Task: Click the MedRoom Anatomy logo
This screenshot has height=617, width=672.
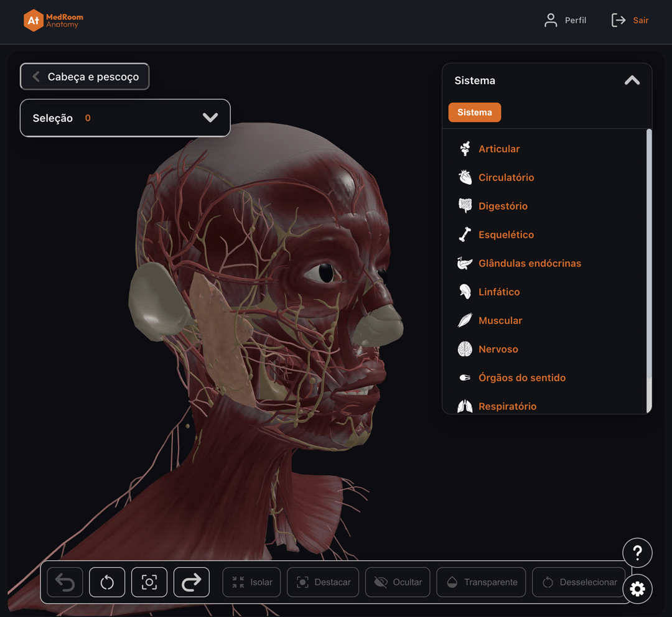Action: pos(54,20)
